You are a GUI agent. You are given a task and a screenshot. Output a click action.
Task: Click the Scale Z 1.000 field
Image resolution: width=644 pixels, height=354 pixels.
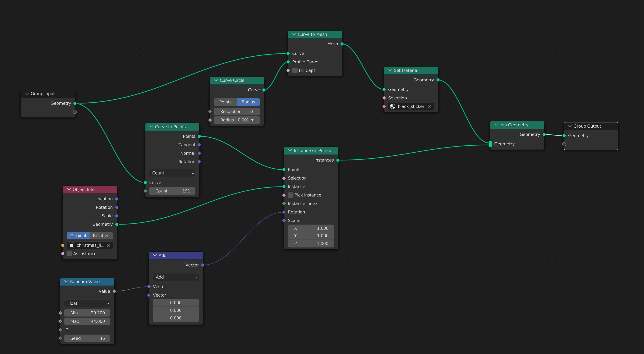pos(311,243)
